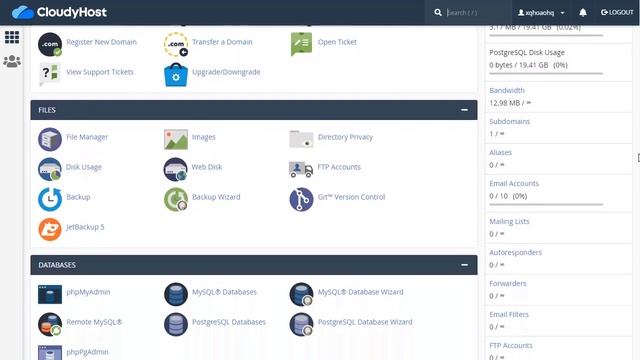Open the FTP Accounts link in Files
640x360 pixels.
click(339, 167)
